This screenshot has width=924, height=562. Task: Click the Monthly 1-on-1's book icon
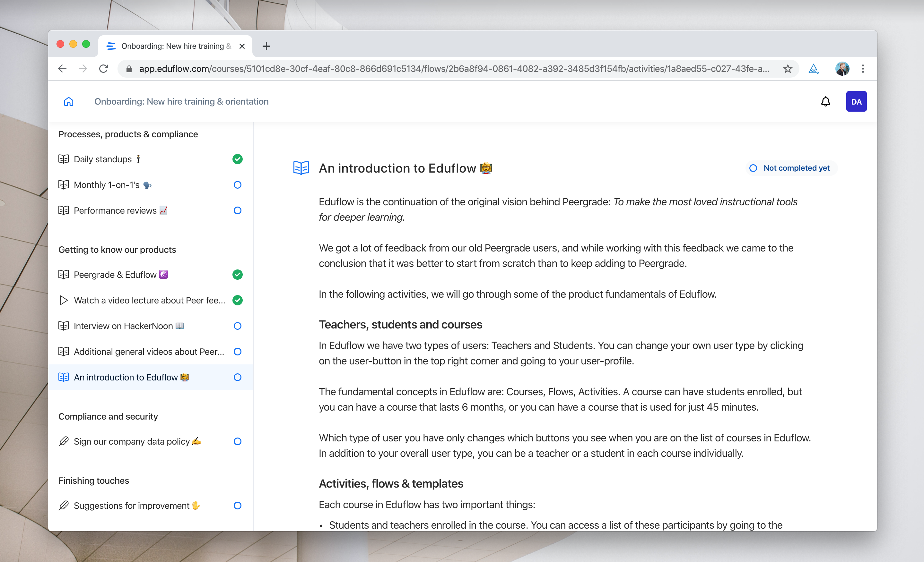tap(64, 185)
